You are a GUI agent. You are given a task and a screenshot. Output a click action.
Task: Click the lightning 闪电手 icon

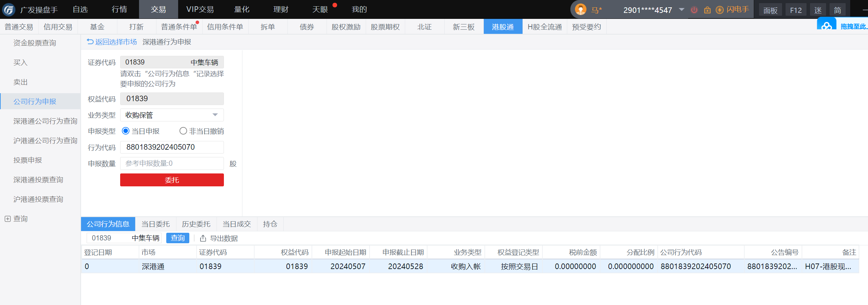tap(720, 10)
